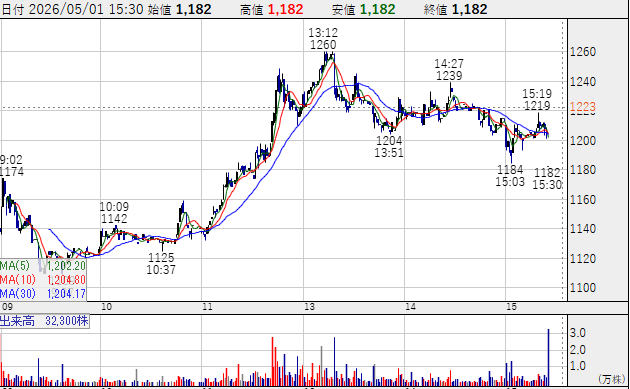630x389 pixels.
Task: Click the 15 hour label on time axis
Action: tap(511, 307)
